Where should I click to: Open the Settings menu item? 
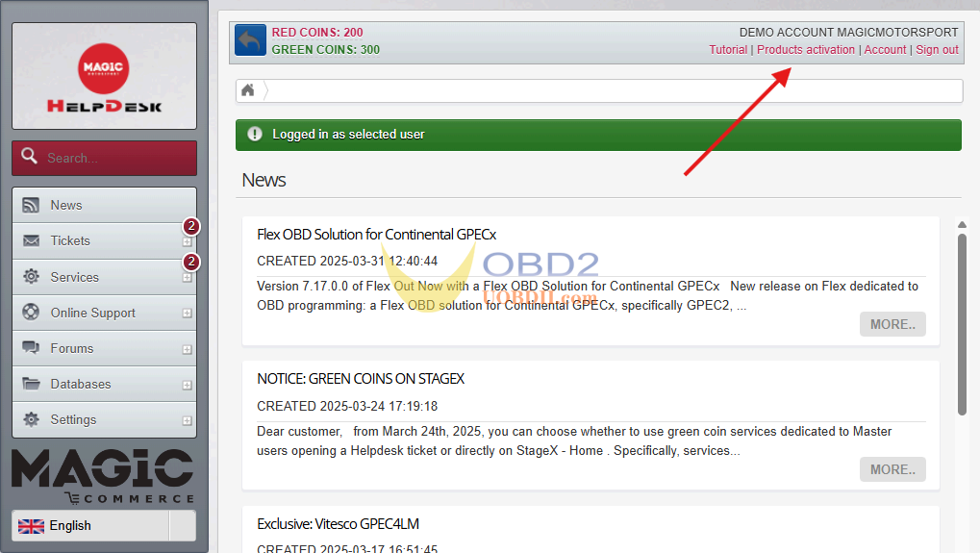tap(105, 419)
